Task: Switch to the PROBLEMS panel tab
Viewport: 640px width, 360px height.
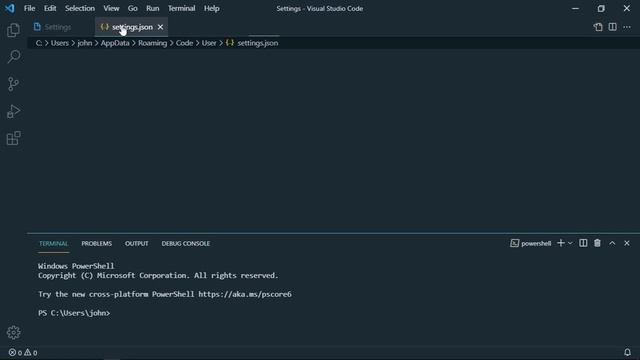Action: coord(96,244)
